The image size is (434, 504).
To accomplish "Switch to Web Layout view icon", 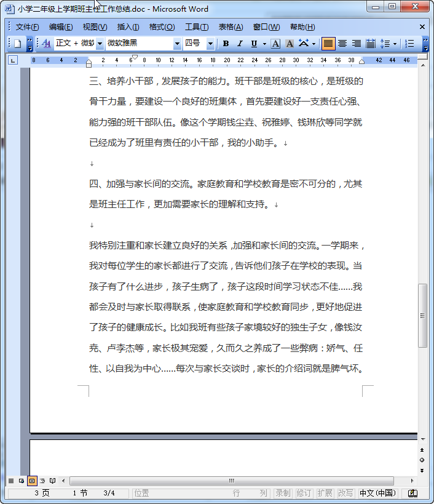I will point(22,481).
